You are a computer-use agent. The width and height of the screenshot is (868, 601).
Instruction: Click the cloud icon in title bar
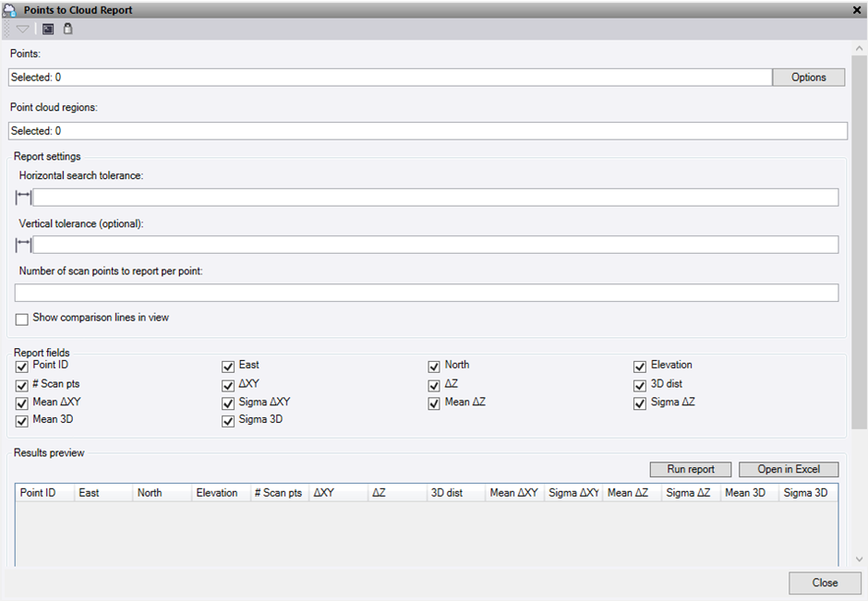click(x=10, y=10)
